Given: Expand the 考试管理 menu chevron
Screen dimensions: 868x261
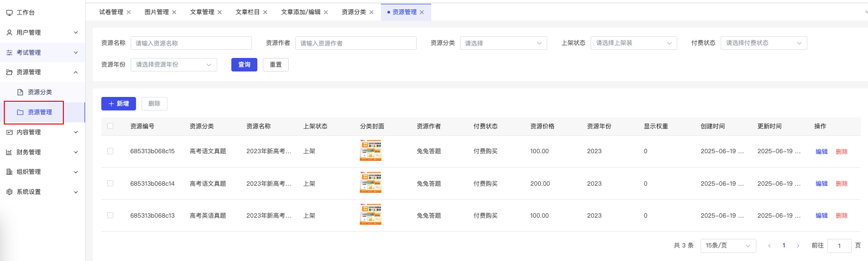Looking at the screenshot, I should point(76,53).
